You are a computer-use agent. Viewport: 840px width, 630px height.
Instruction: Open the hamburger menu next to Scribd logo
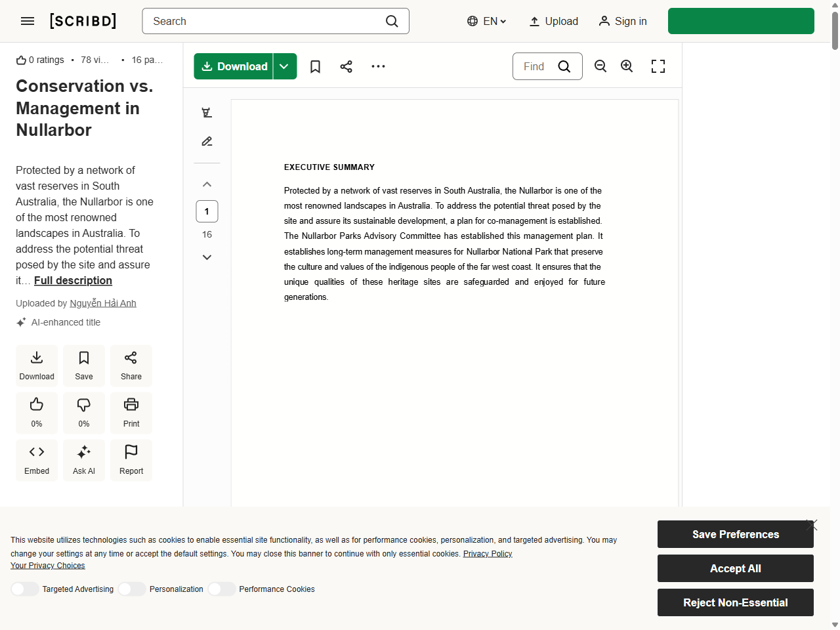pos(28,21)
